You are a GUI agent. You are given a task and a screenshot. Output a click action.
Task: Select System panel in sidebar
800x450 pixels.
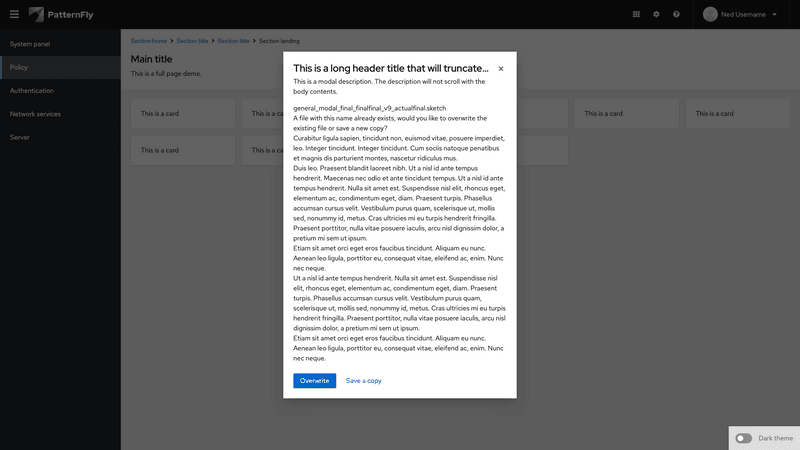tap(30, 45)
